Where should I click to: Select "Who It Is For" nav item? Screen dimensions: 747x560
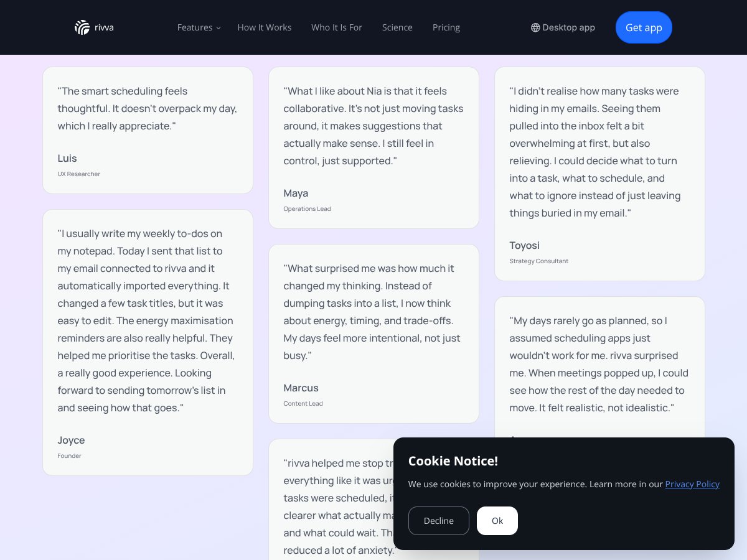click(x=336, y=27)
